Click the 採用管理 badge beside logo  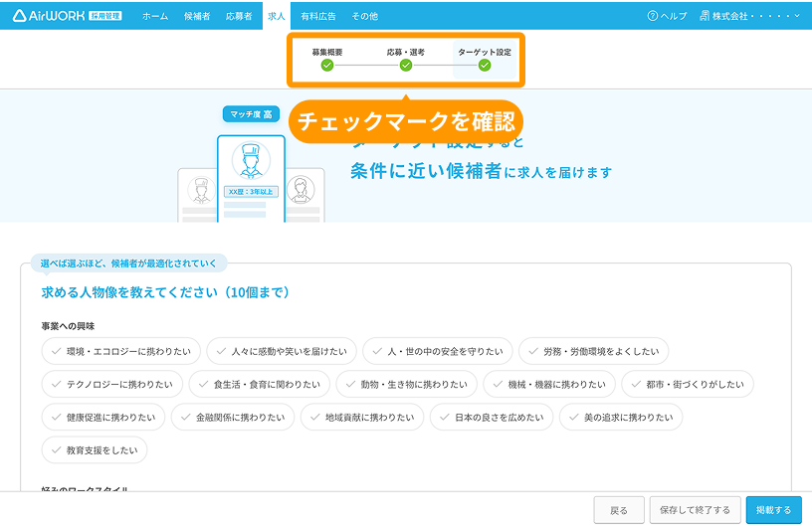pos(105,16)
